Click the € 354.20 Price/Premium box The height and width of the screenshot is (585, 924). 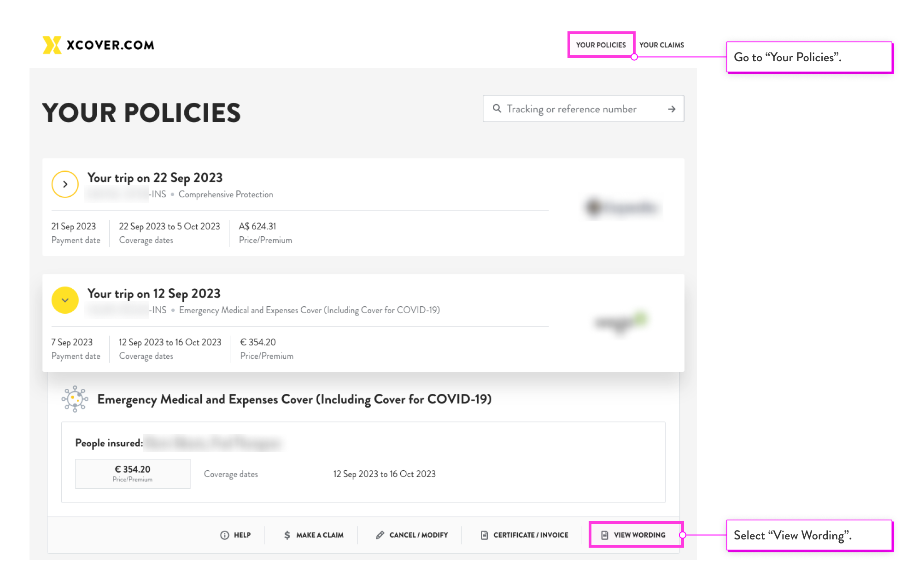[133, 474]
